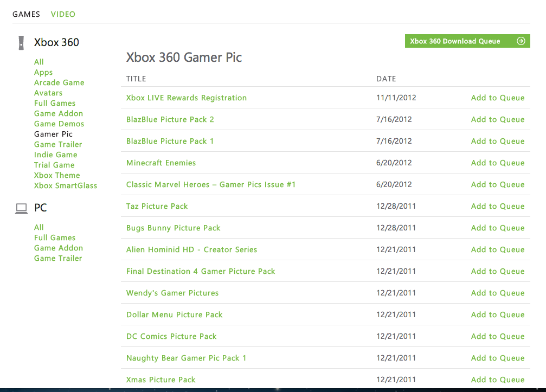
Task: Open BlazBlue Picture Pack 2
Action: (170, 119)
